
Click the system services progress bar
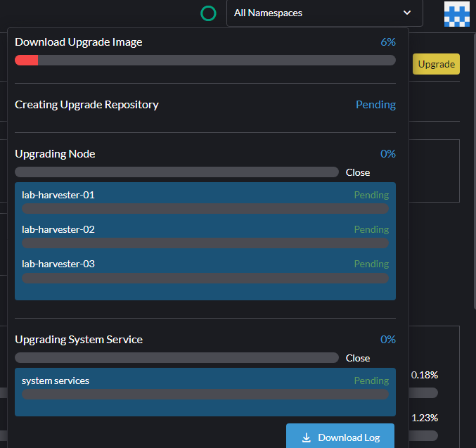205,395
